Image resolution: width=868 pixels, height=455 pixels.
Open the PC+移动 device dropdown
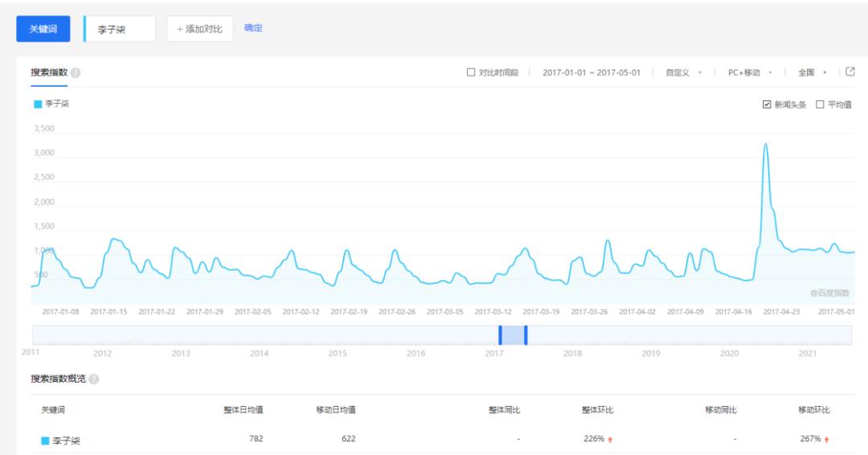(750, 72)
